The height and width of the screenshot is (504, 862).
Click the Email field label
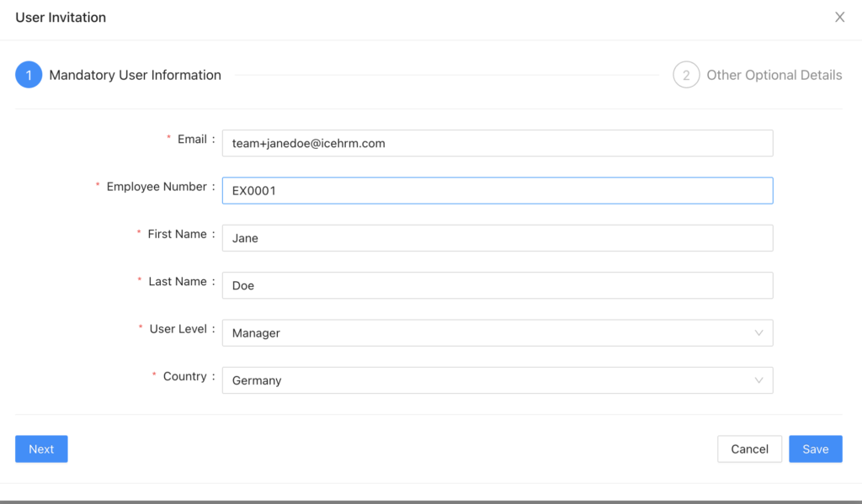(192, 140)
